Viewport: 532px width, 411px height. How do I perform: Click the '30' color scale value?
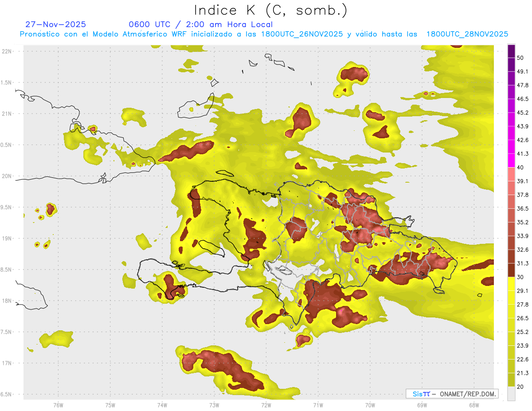[520, 277]
